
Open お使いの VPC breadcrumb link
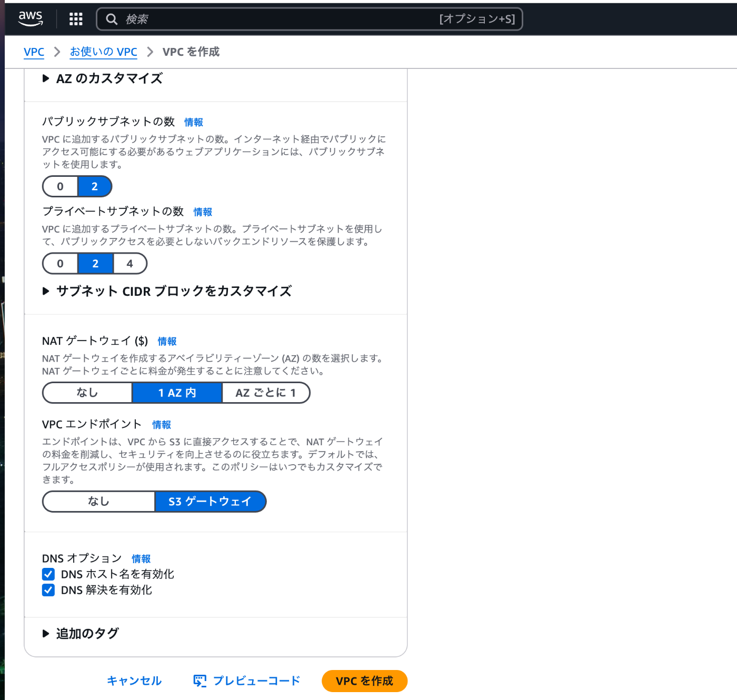pos(104,52)
